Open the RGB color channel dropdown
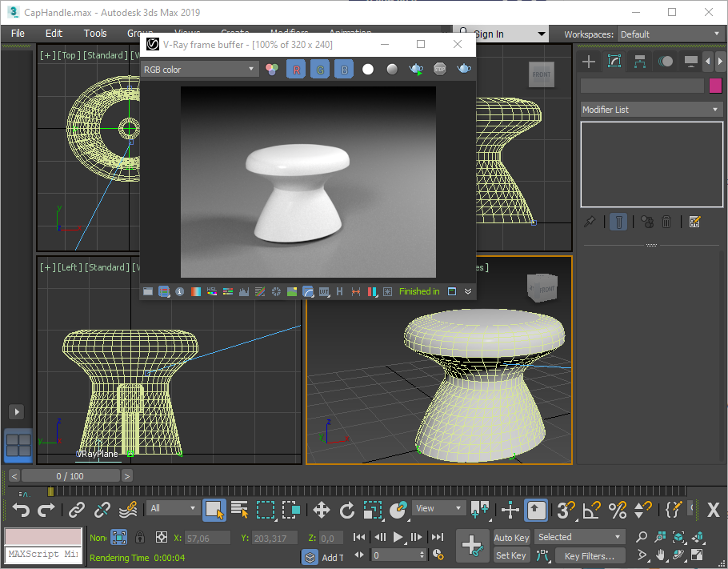Viewport: 728px width, 569px height. [x=199, y=70]
